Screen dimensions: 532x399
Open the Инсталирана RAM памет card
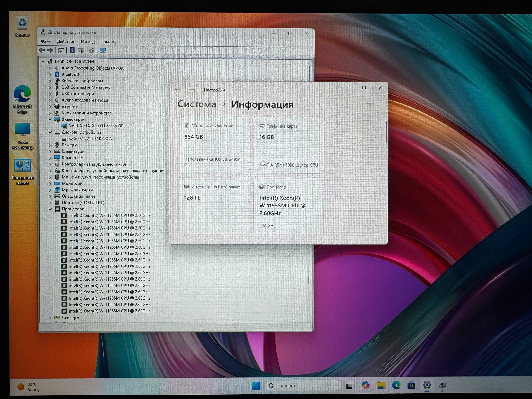214,206
